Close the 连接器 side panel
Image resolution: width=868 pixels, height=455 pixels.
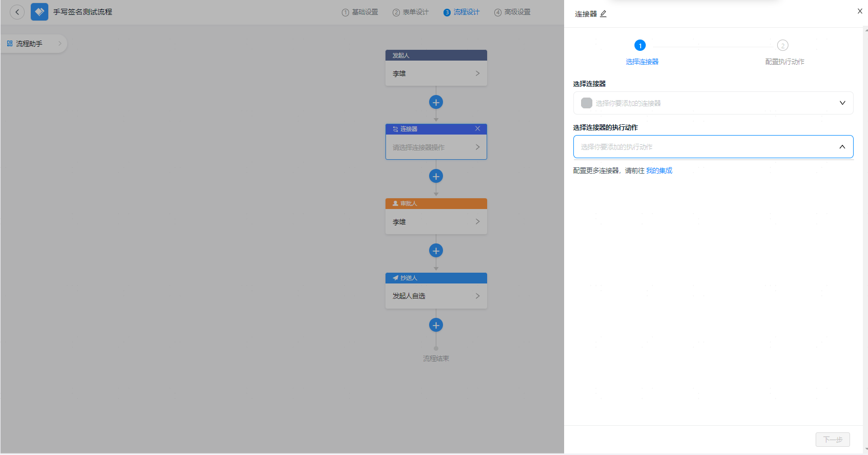click(x=860, y=11)
